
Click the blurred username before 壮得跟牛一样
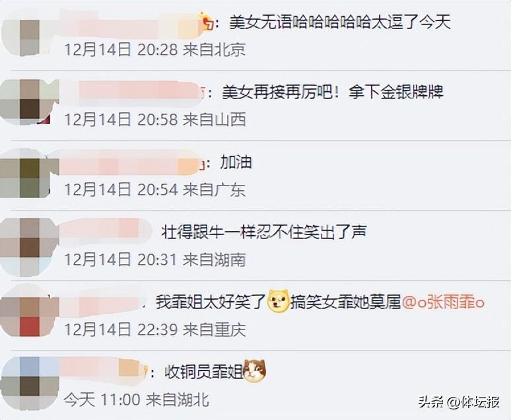click(x=106, y=232)
